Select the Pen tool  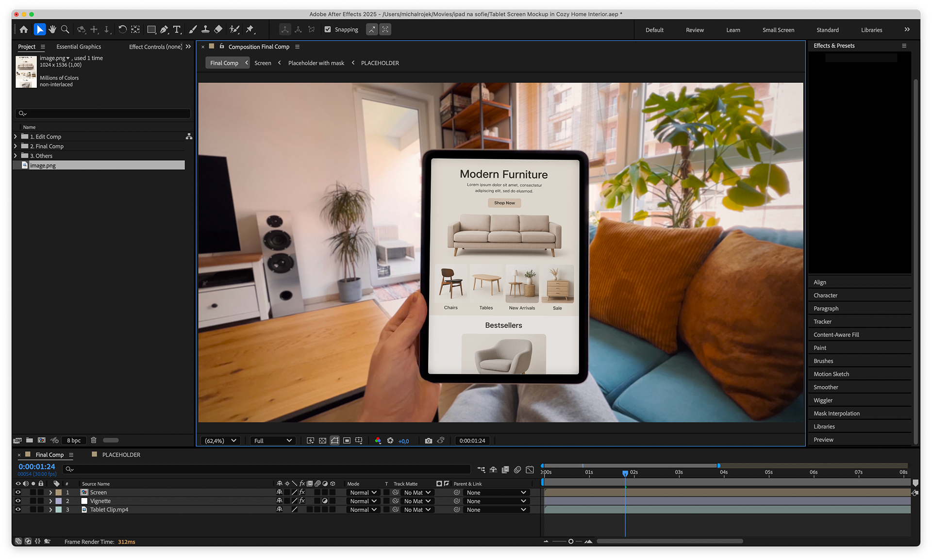[x=164, y=30]
